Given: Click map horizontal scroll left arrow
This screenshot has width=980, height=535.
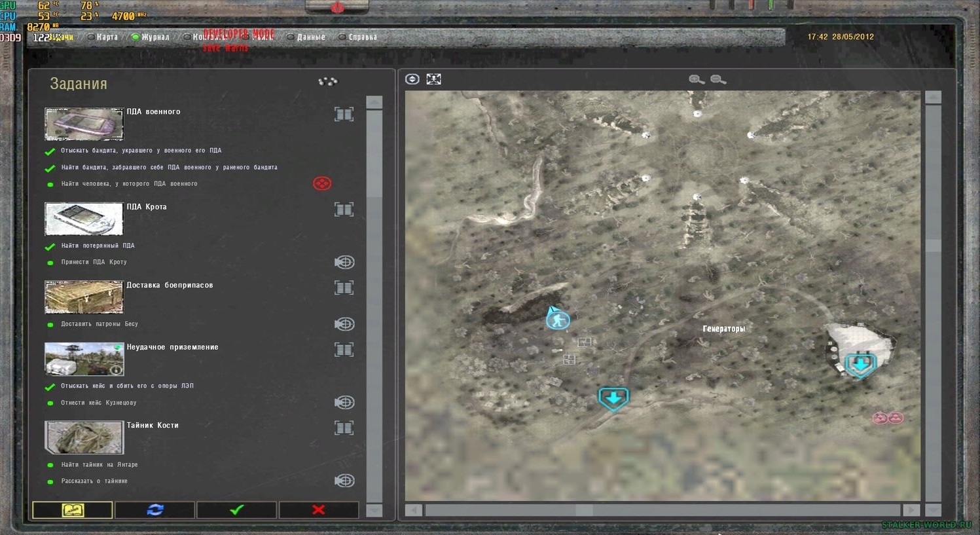Looking at the screenshot, I should 414,509.
